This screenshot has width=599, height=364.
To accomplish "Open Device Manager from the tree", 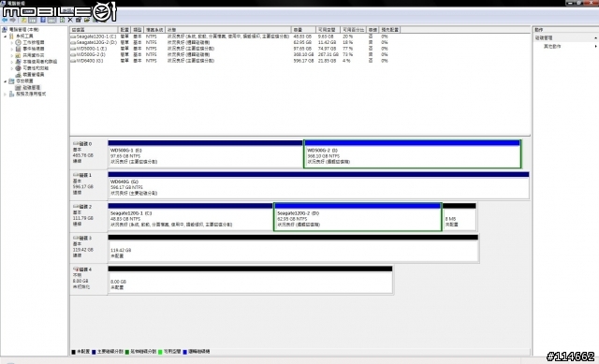I will [30, 75].
